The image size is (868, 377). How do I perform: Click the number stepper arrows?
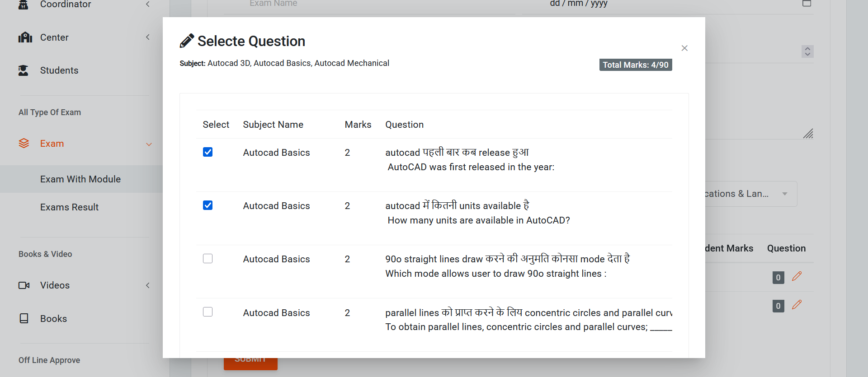click(x=807, y=51)
